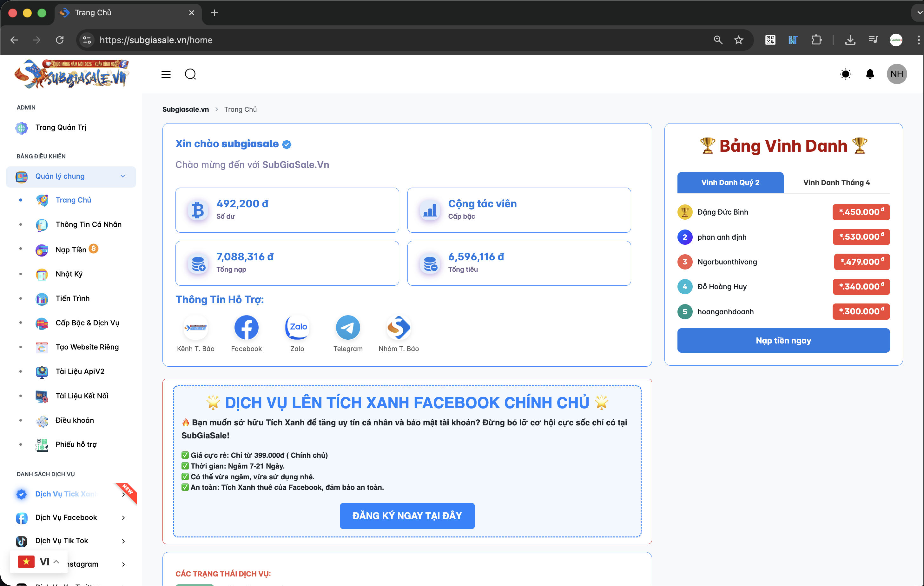Open Kênh T. Báo support channel

pos(196,328)
